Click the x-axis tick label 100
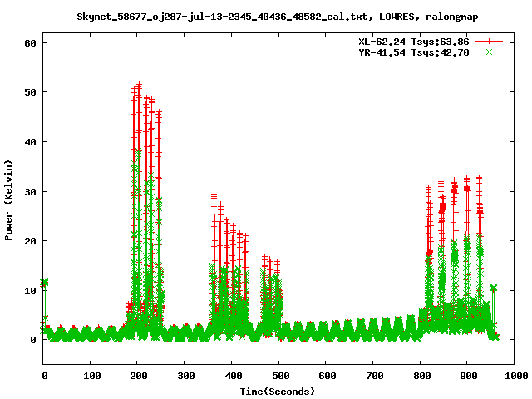 (x=91, y=376)
